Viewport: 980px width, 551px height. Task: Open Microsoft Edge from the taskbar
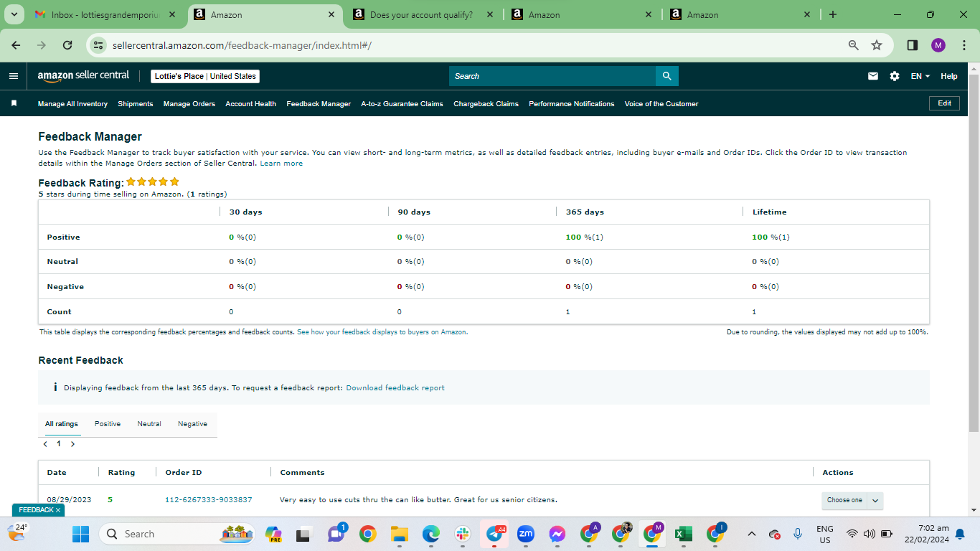coord(430,534)
